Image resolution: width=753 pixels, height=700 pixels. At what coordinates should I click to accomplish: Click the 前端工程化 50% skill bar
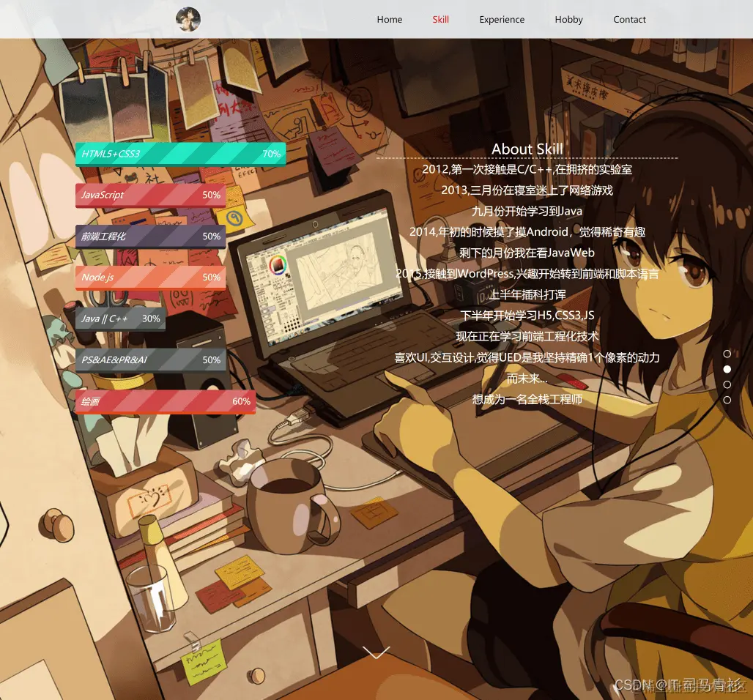[150, 237]
